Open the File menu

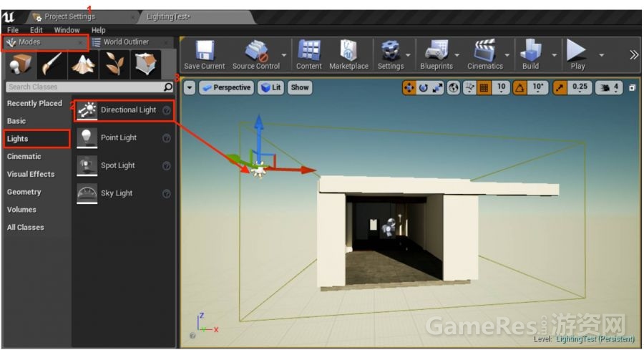tap(13, 30)
